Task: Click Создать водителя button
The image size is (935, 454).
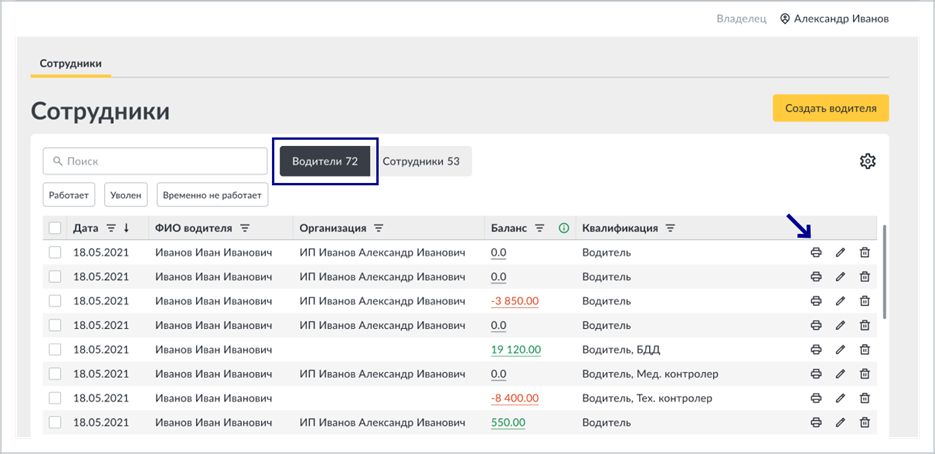Action: pyautogui.click(x=831, y=108)
